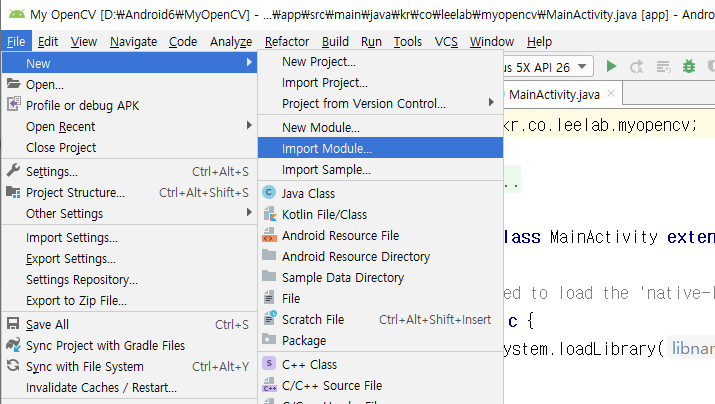Screen dimensions: 715x404
Task: Open Settings from File menu
Action: 51,171
